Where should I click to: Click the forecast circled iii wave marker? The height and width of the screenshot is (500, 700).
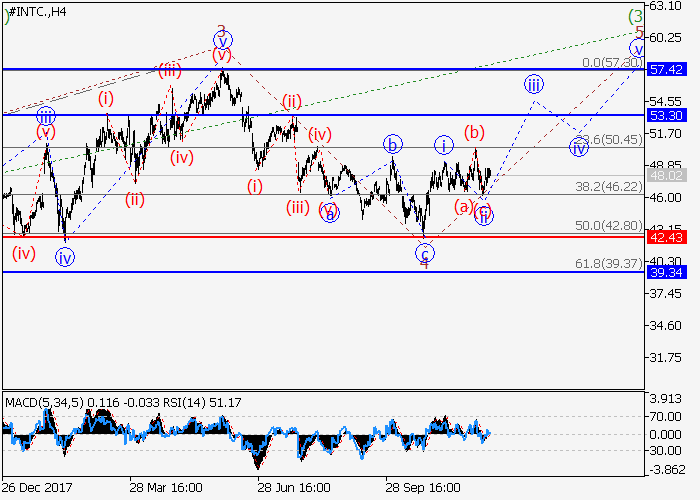coord(534,84)
